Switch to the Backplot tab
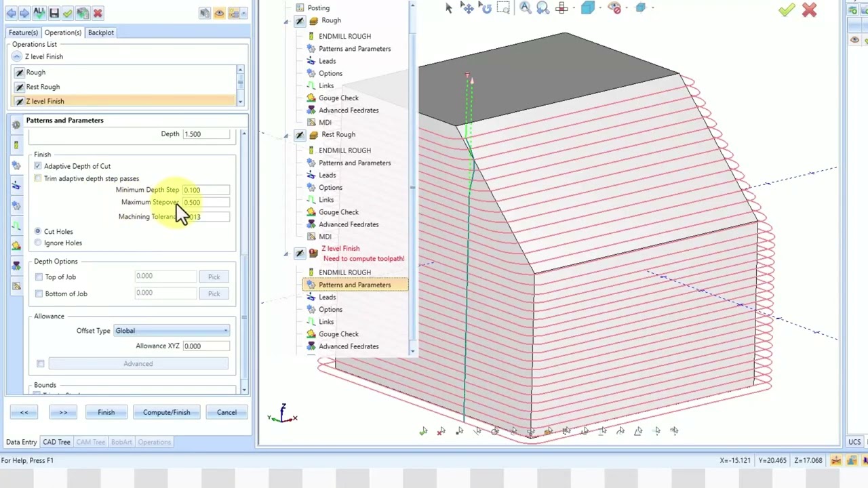The height and width of the screenshot is (488, 868). point(100,33)
